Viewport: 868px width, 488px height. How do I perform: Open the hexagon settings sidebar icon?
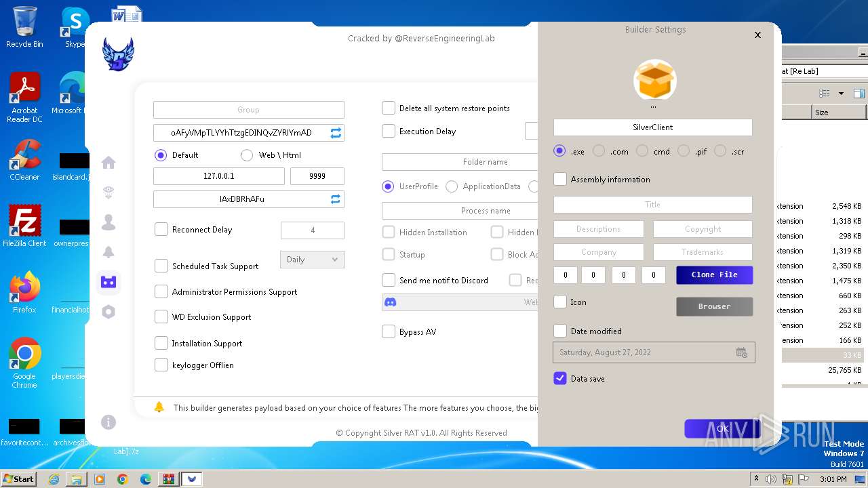pos(108,312)
